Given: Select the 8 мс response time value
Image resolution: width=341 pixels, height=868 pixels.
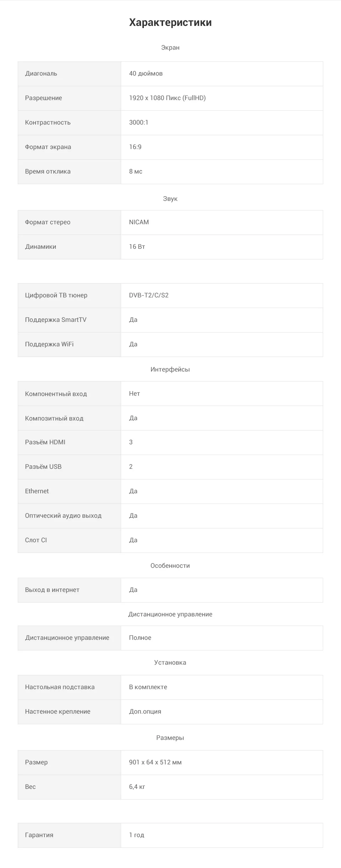Looking at the screenshot, I should (136, 171).
